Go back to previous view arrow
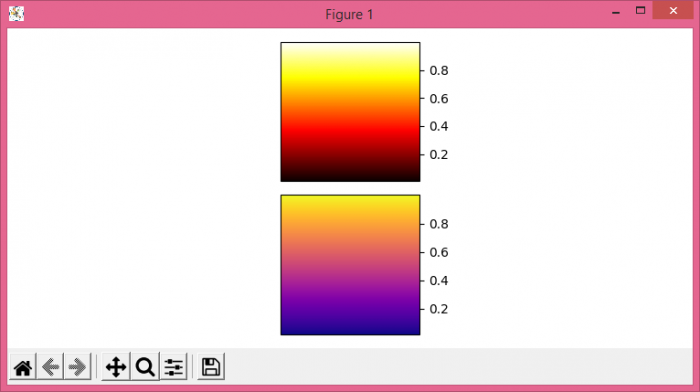Image resolution: width=700 pixels, height=392 pixels. pos(50,367)
